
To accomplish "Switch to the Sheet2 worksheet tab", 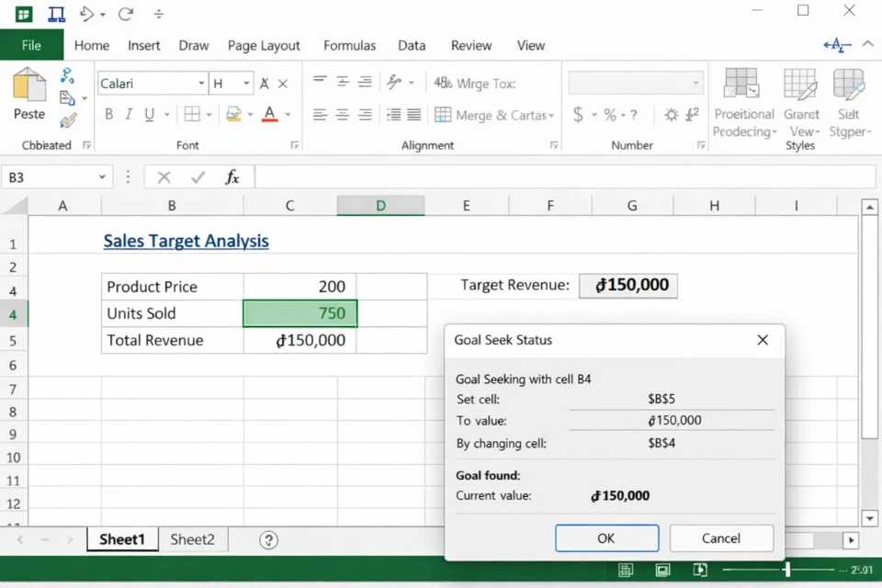I will point(191,539).
